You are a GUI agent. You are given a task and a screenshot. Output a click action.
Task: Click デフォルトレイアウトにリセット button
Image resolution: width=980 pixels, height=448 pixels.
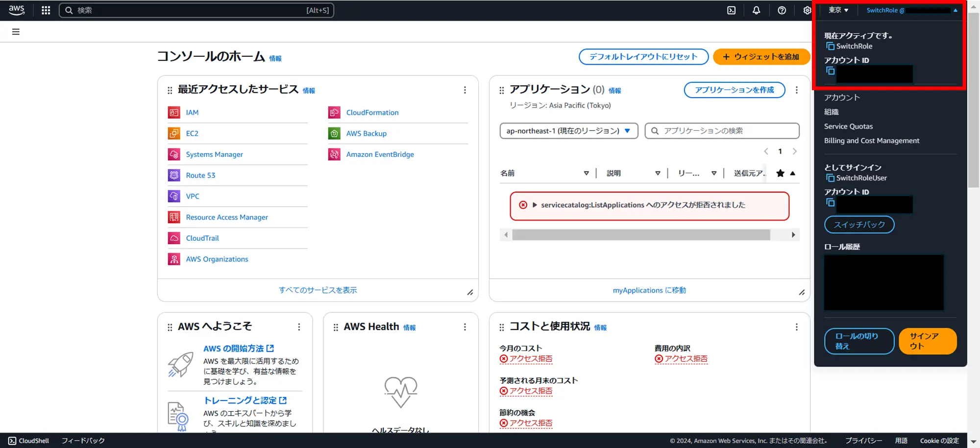(643, 57)
